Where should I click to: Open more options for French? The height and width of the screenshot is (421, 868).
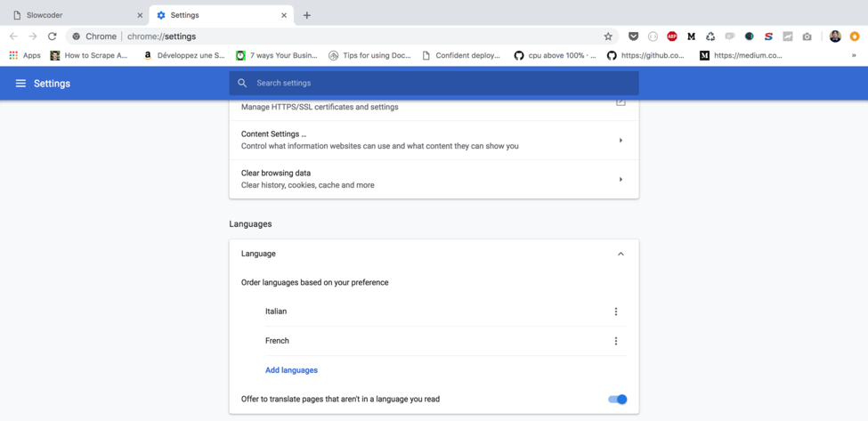[x=615, y=341]
